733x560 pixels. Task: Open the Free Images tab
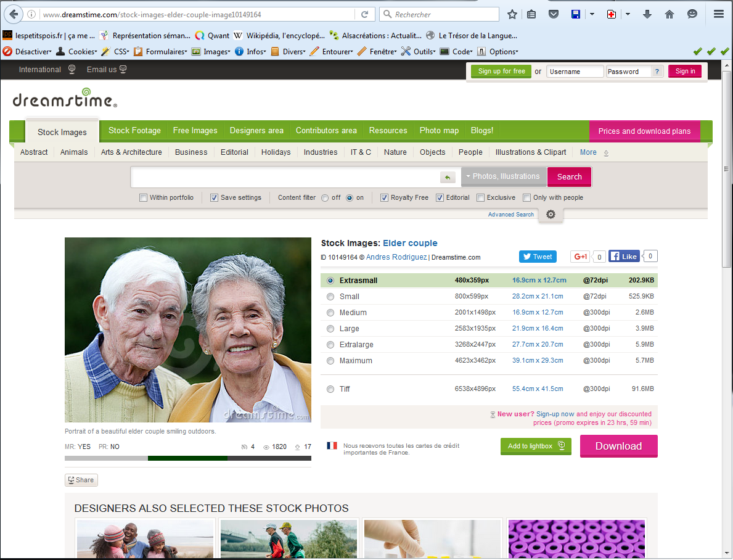195,131
